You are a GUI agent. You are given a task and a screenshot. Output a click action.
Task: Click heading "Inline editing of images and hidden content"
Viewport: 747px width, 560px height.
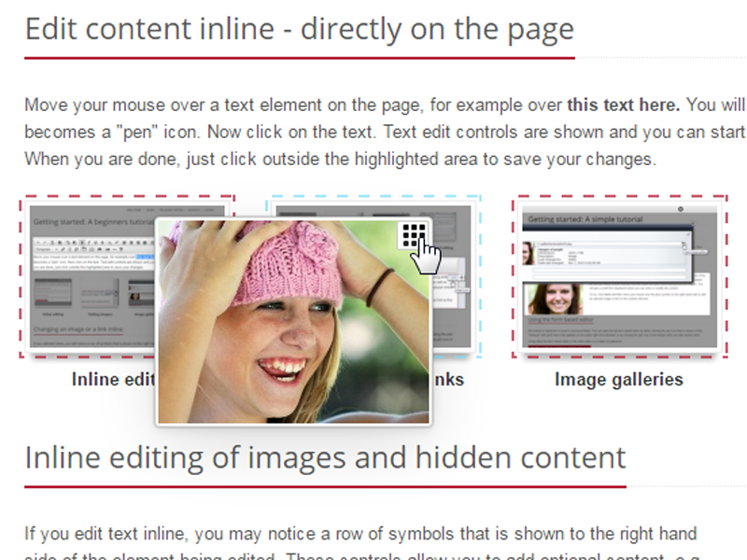325,458
